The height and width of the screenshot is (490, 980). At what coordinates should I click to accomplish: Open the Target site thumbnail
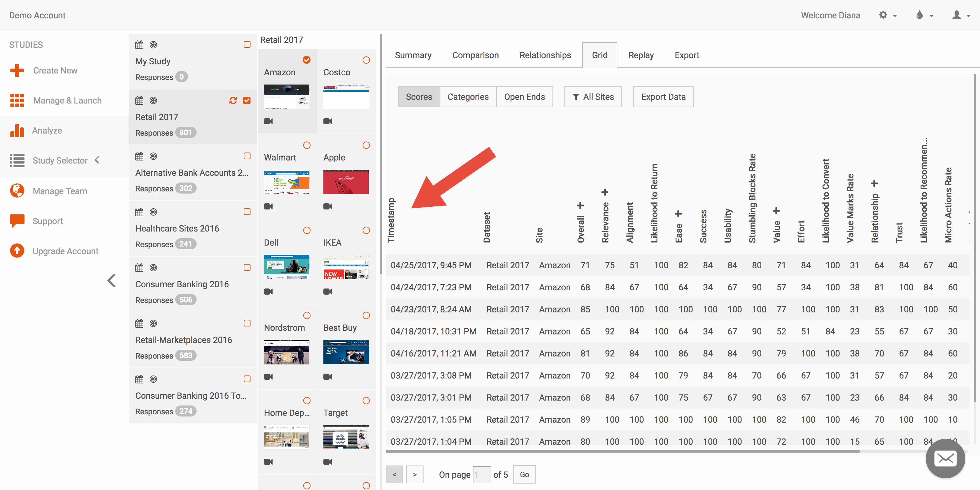[346, 437]
